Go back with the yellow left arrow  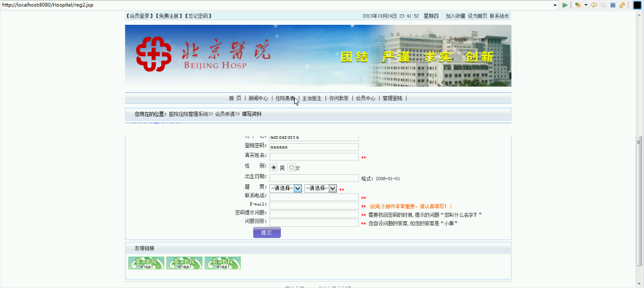594,5
